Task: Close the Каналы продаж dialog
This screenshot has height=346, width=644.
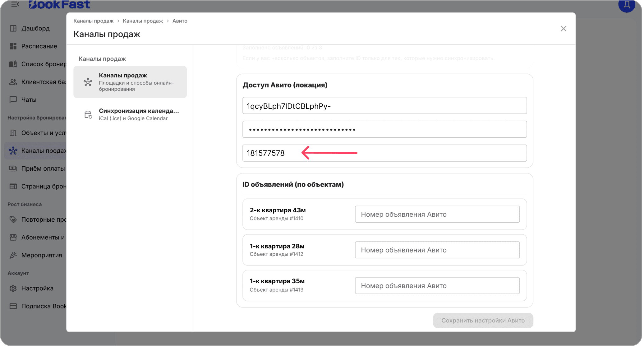Action: 563,29
